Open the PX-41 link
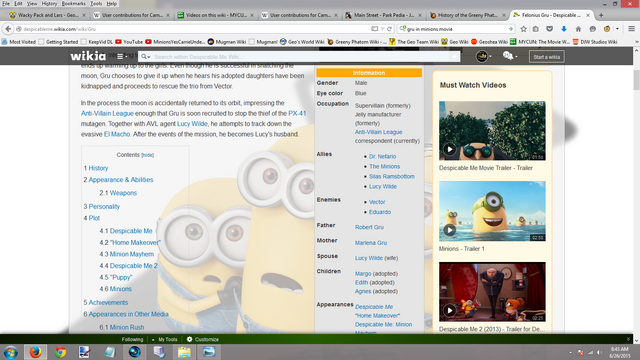640x360 pixels. pos(297,113)
